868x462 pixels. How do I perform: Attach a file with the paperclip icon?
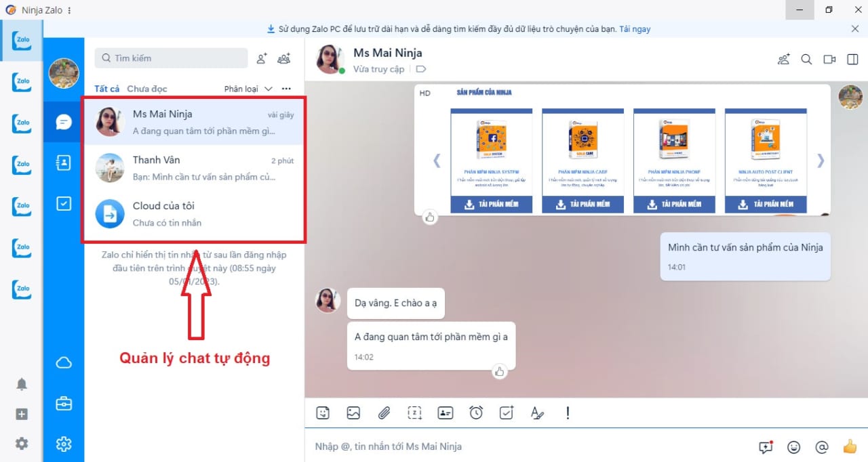tap(384, 413)
